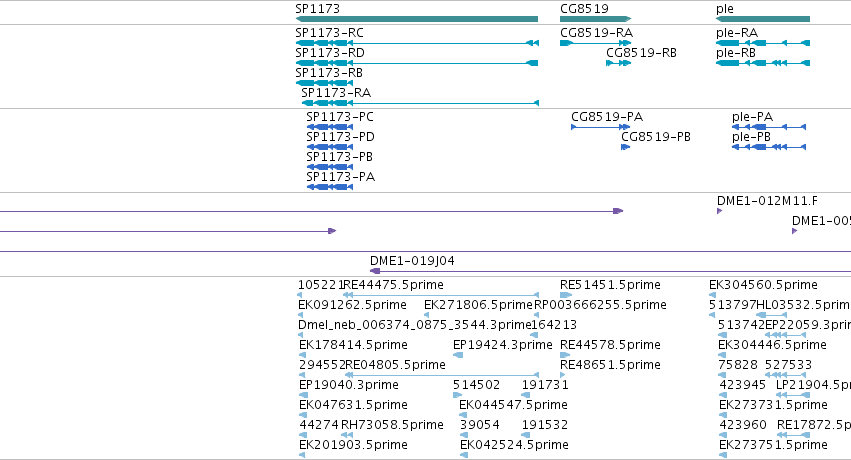
Task: Select the CG8519-PB protein glyph
Action: pyautogui.click(x=625, y=147)
